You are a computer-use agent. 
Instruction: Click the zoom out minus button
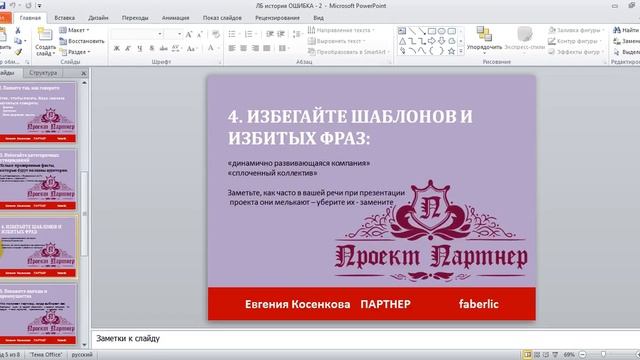(x=583, y=355)
